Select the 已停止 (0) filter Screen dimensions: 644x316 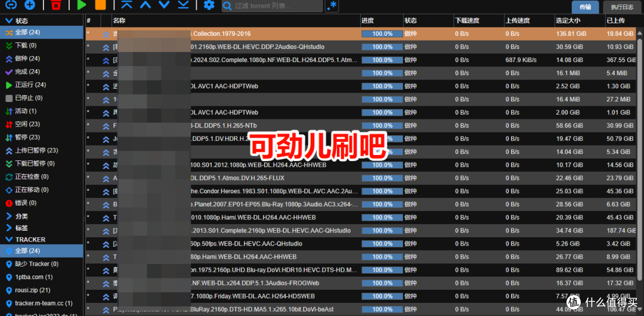42,98
